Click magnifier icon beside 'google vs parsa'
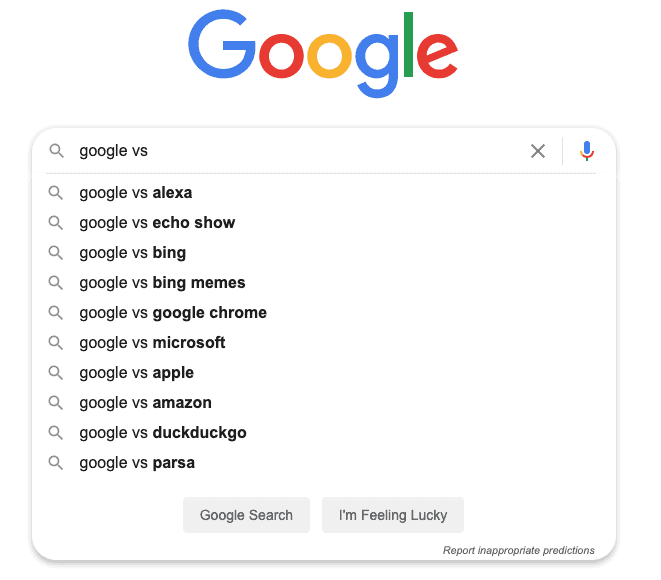Screen dimensions: 661x580 pos(56,462)
